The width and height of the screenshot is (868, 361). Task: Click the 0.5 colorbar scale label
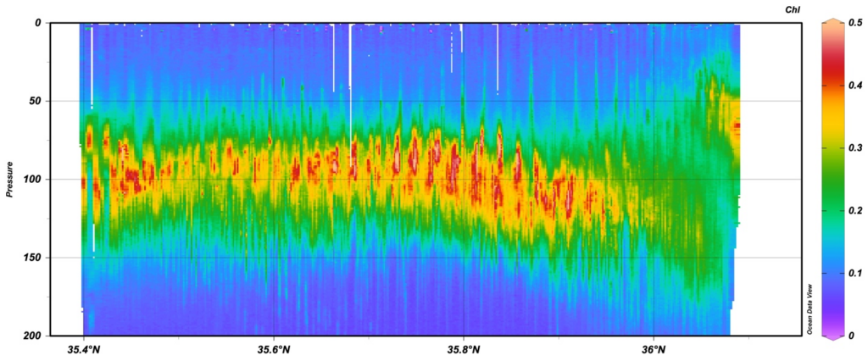(855, 24)
